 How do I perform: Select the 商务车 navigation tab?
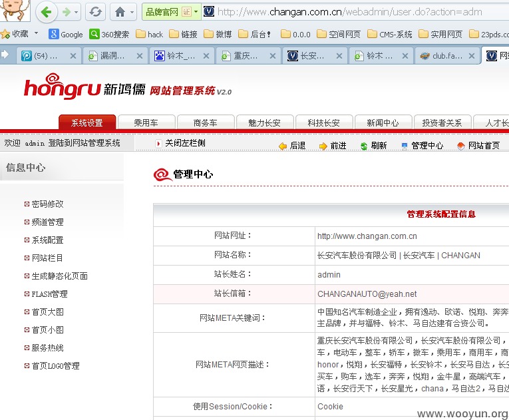click(205, 122)
